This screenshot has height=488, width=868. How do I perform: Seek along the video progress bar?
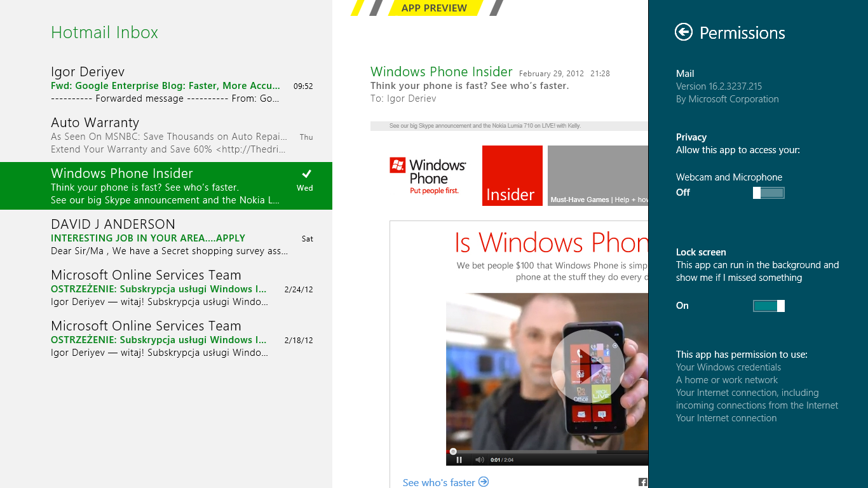point(547,452)
